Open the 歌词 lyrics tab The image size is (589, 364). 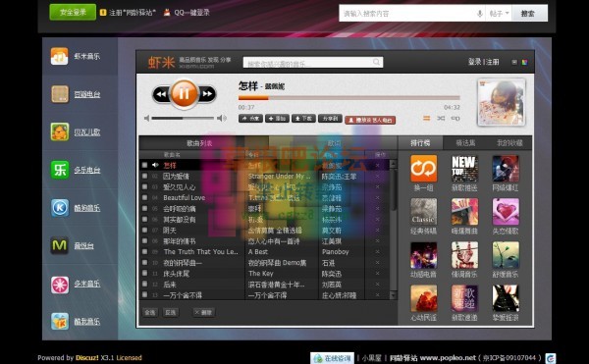click(334, 143)
